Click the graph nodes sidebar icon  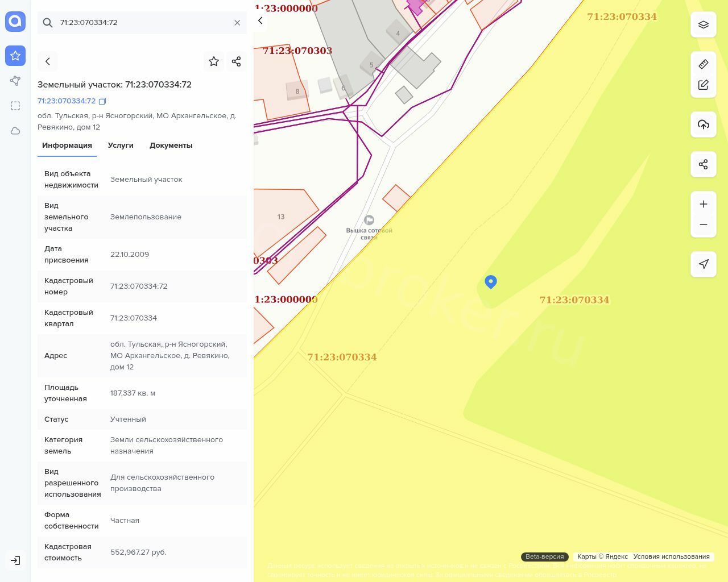(x=15, y=81)
